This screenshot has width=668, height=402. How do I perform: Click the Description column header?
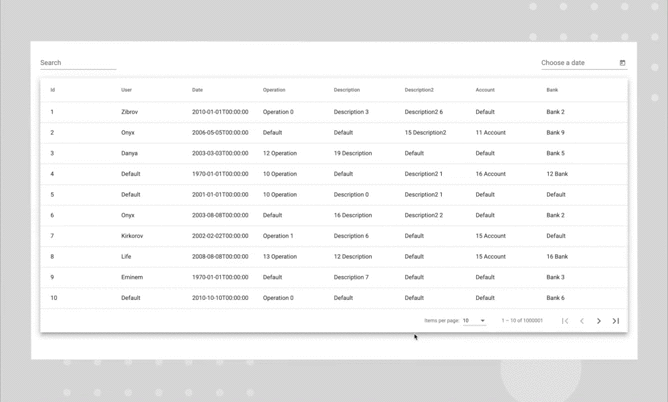(x=347, y=90)
